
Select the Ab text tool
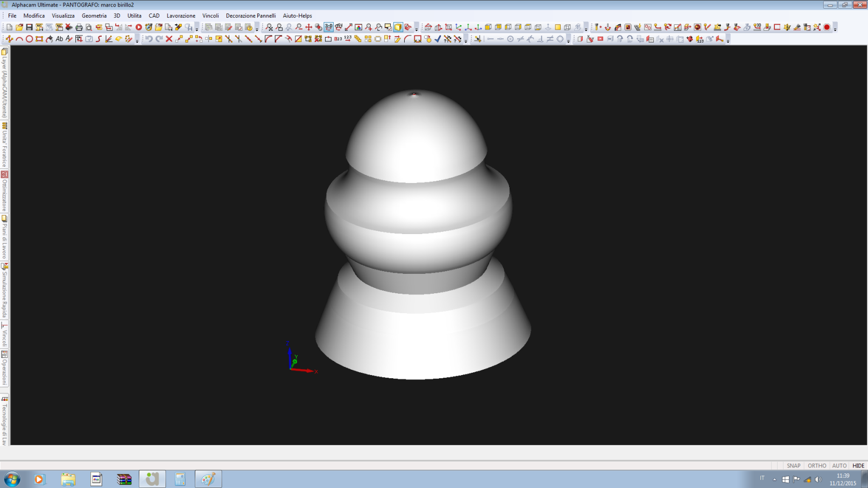[x=59, y=39]
